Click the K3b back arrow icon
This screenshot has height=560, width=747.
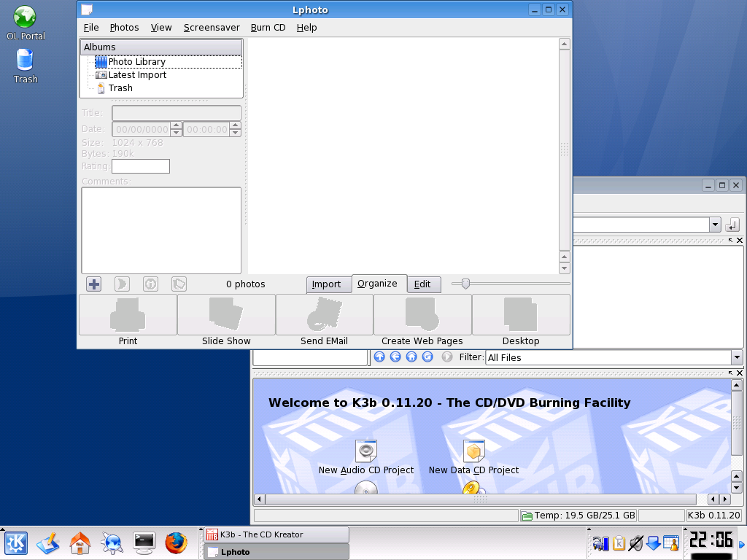click(395, 357)
